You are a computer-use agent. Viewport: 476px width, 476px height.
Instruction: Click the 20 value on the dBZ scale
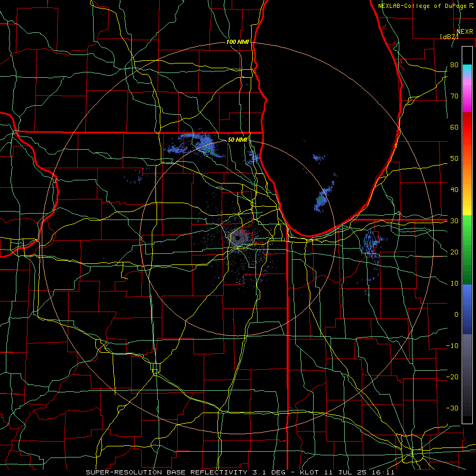pyautogui.click(x=454, y=252)
